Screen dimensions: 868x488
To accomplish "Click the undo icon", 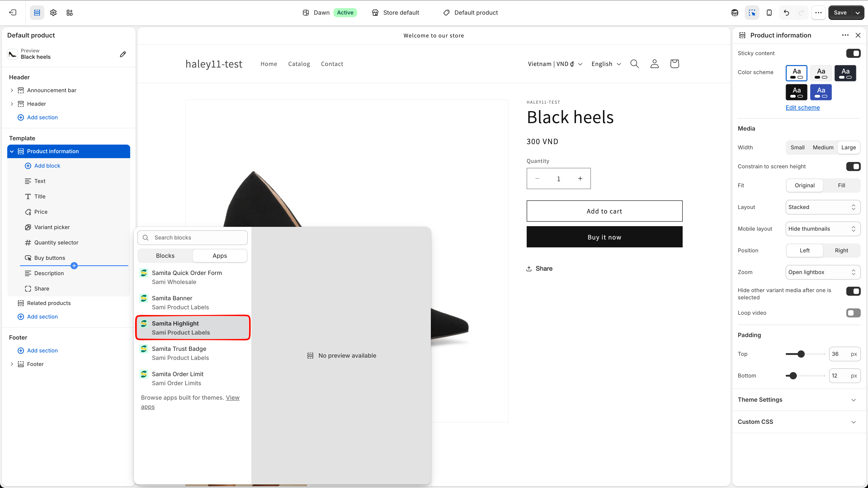I will 786,12.
